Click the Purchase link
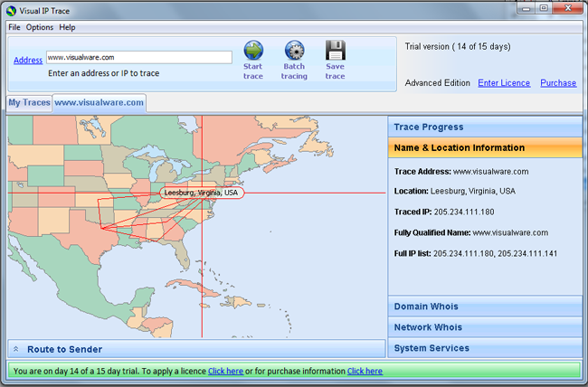This screenshot has height=387, width=588. (558, 83)
